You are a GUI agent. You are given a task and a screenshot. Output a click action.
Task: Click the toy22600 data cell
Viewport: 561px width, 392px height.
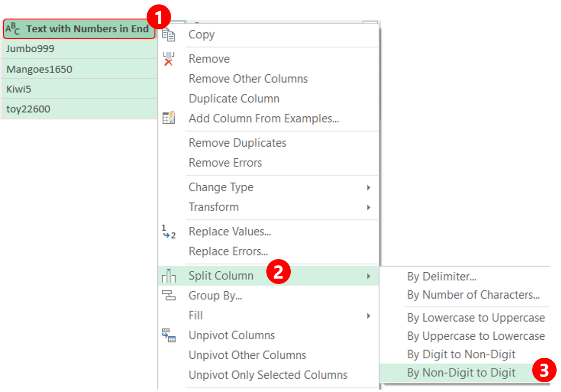click(x=28, y=109)
